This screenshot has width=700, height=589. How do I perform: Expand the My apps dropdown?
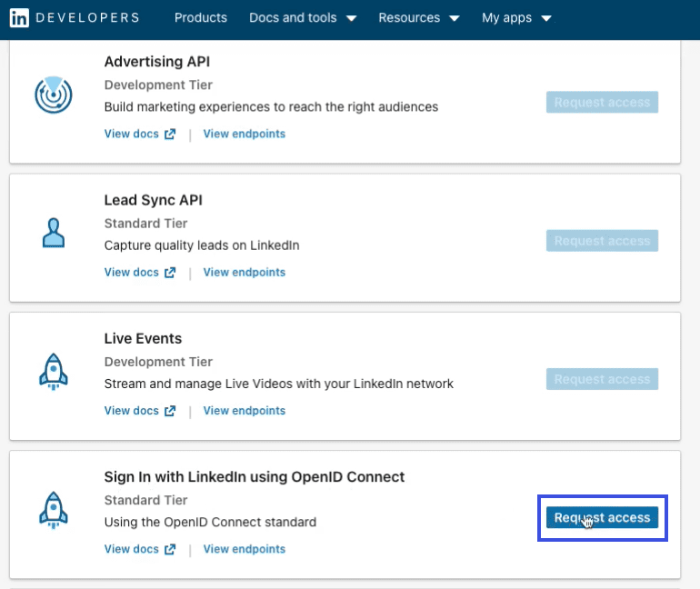click(x=516, y=18)
